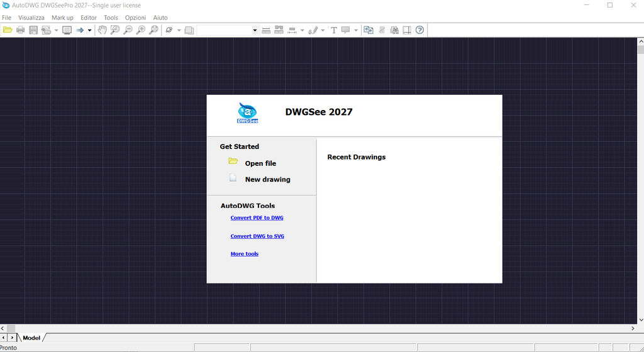Click the Zoom out magnifier icon
This screenshot has width=644, height=352.
128,30
